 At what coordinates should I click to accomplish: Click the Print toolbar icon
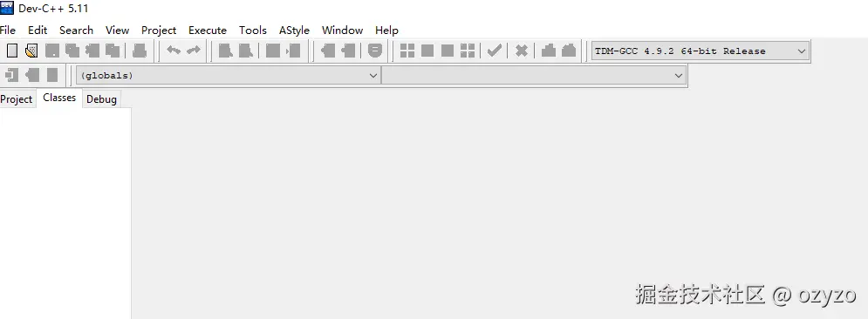point(140,51)
